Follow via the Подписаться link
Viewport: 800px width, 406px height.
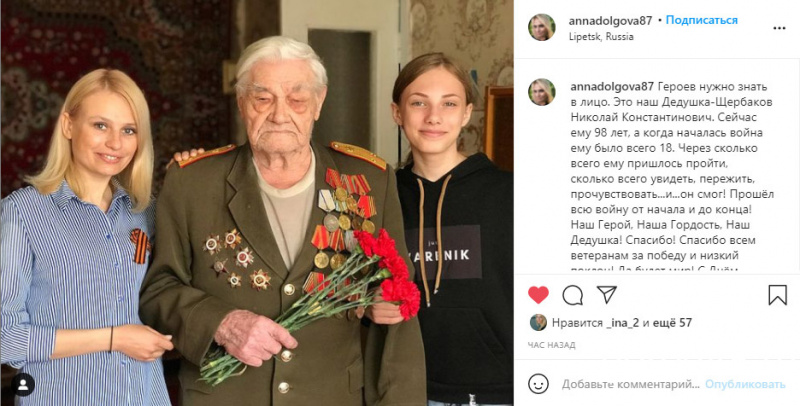[702, 20]
